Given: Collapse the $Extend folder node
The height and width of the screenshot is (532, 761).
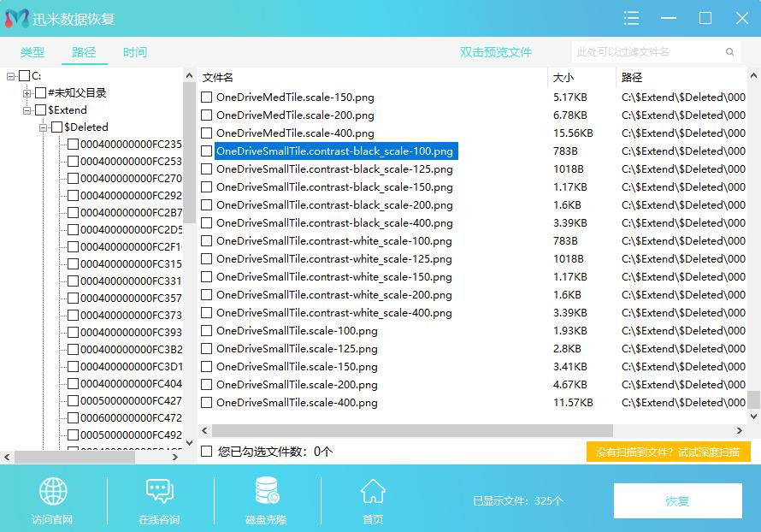Looking at the screenshot, I should (x=27, y=110).
